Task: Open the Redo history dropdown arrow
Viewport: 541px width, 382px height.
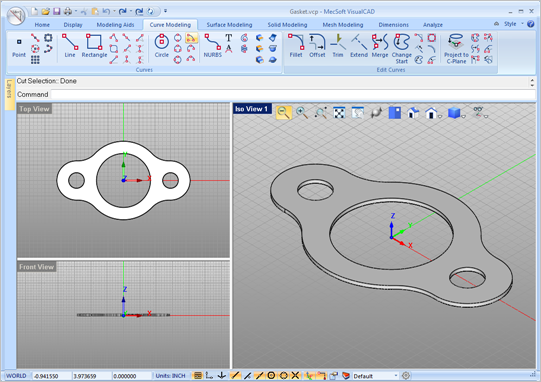Action: point(131,11)
